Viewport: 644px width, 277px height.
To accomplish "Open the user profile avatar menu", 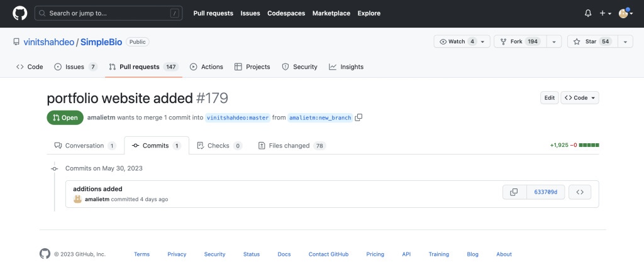I will [626, 13].
